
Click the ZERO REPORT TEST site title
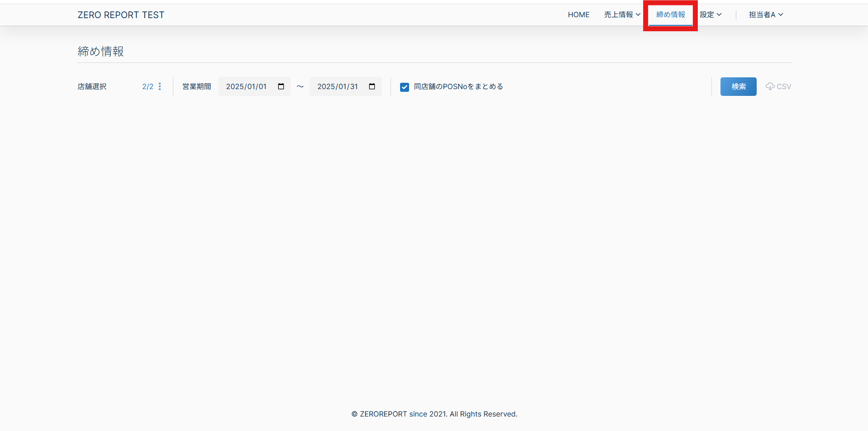click(121, 15)
